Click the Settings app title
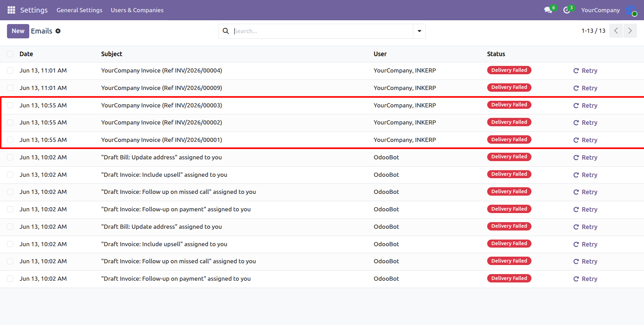The height and width of the screenshot is (325, 644). click(34, 10)
